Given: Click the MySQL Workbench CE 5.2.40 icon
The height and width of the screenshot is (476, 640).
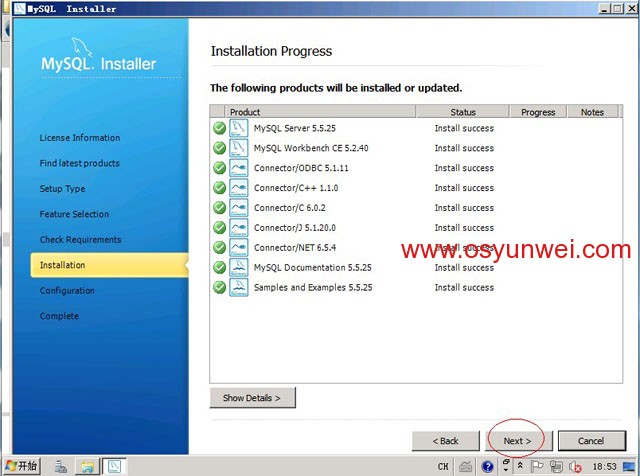Looking at the screenshot, I should (x=238, y=148).
